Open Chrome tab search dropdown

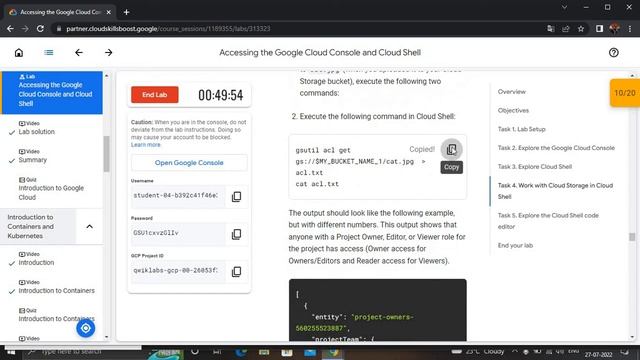pos(564,7)
